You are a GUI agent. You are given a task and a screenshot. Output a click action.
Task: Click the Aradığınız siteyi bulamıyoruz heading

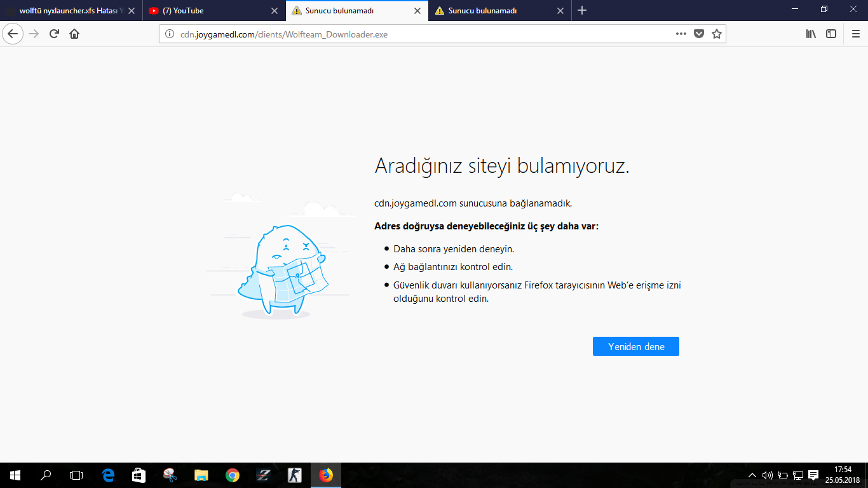coord(502,166)
